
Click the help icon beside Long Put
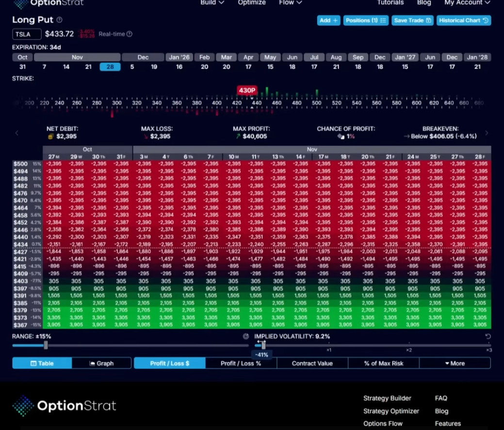click(x=59, y=20)
